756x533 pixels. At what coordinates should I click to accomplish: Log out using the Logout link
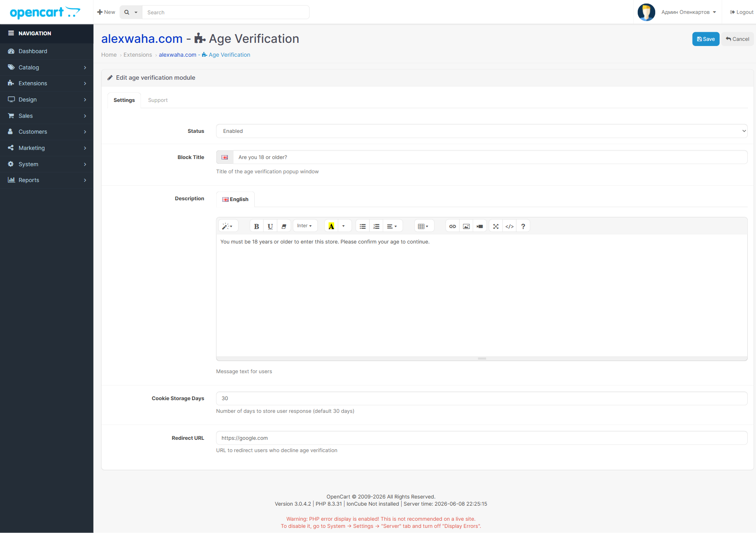coord(741,12)
